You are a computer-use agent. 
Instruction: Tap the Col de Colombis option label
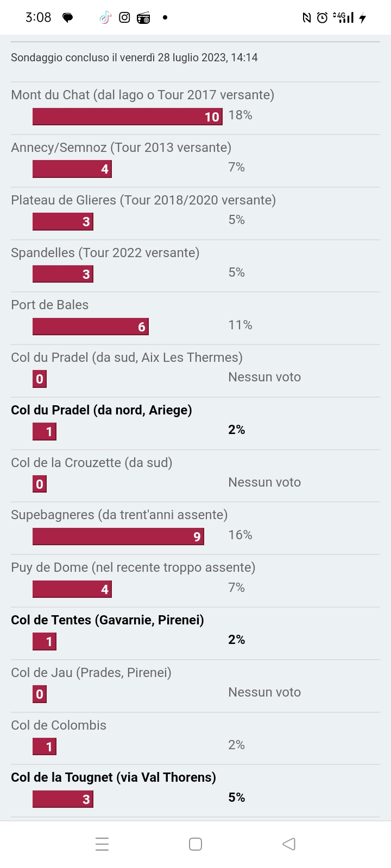pyautogui.click(x=59, y=725)
